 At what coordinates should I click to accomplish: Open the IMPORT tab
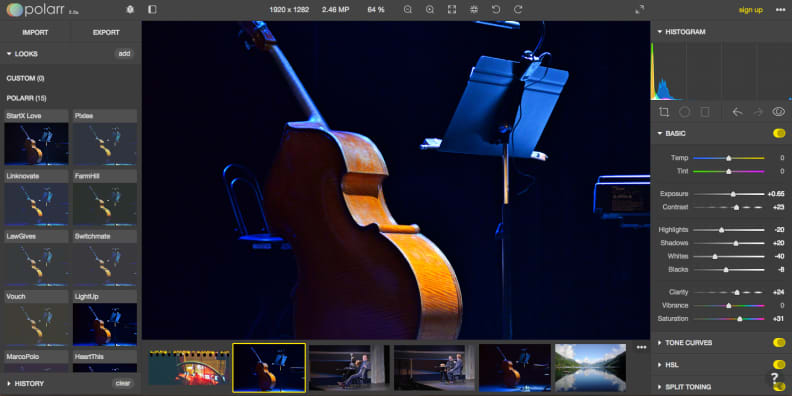[35, 32]
